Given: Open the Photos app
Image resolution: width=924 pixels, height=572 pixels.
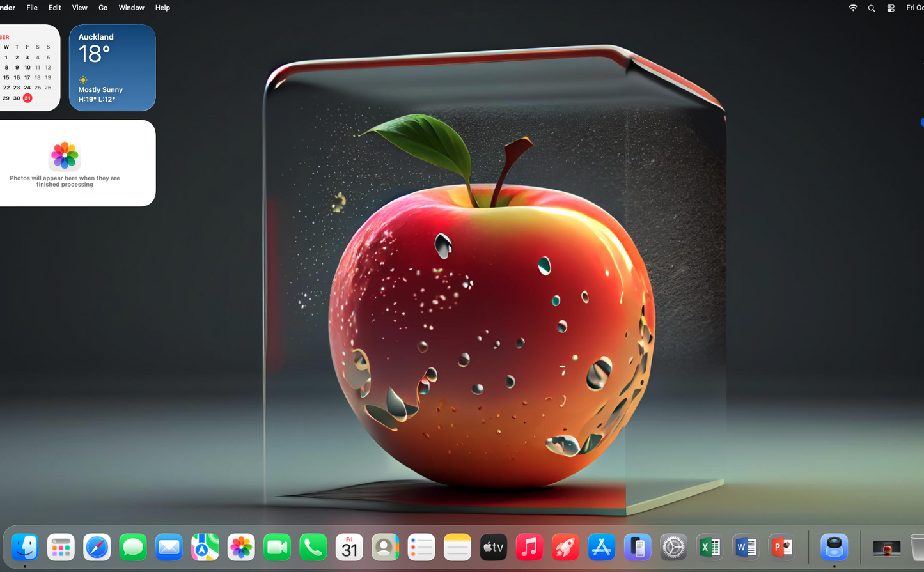Looking at the screenshot, I should tap(240, 547).
